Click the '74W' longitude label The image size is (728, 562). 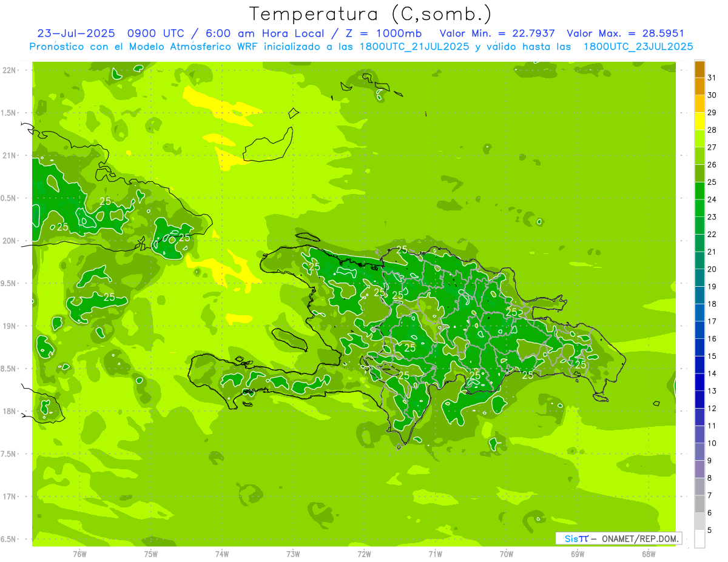tap(222, 554)
